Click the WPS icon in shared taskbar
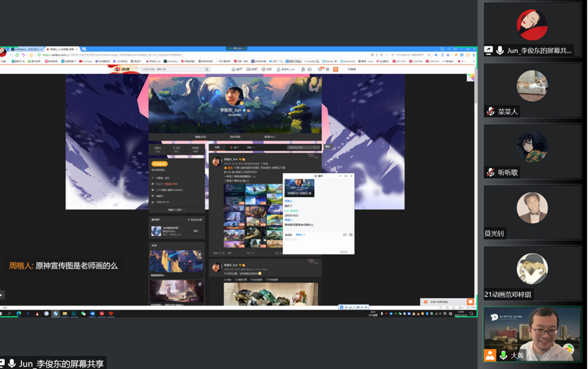Viewport: 588px width, 369px height. [x=111, y=314]
